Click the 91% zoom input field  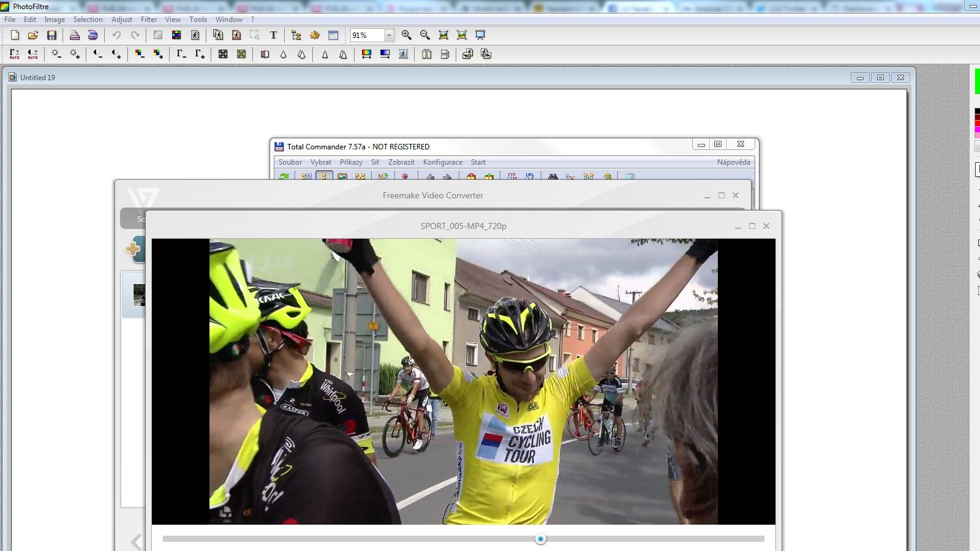click(367, 36)
